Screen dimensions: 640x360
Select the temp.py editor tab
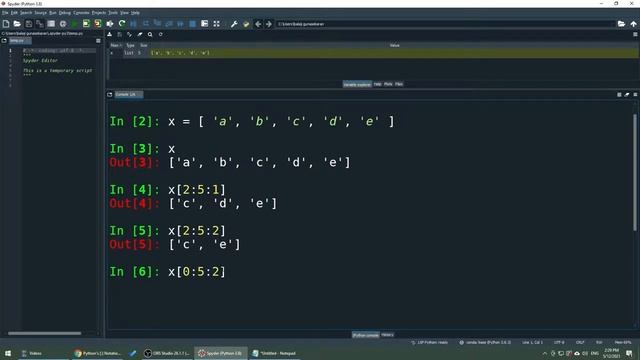20,41
